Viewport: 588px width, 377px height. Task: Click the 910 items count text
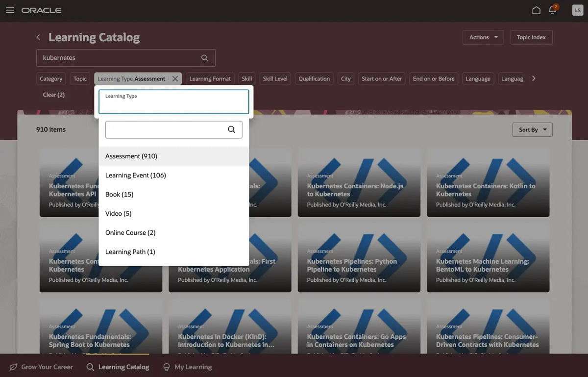tap(51, 129)
